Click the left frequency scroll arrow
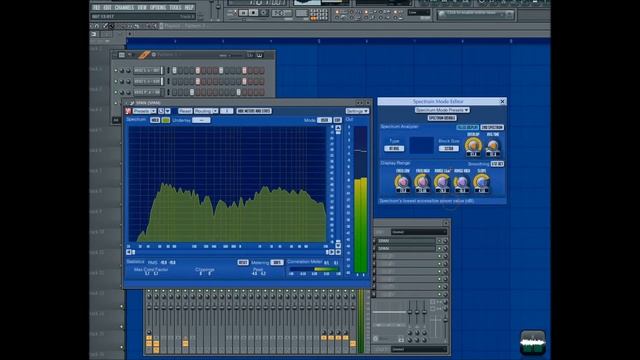640x360 pixels. (x=129, y=252)
